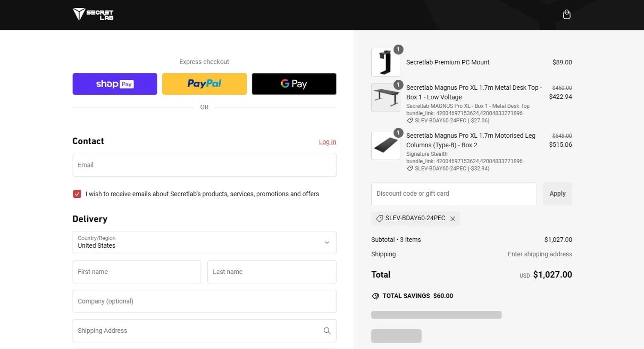Image resolution: width=644 pixels, height=349 pixels.
Task: Check out using Google Pay
Action: tap(294, 84)
